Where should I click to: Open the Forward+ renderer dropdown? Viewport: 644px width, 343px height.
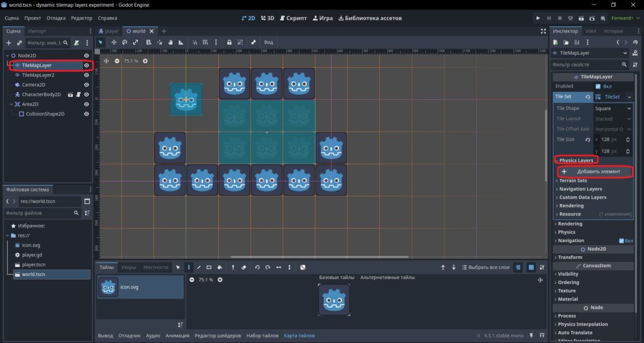[625, 18]
